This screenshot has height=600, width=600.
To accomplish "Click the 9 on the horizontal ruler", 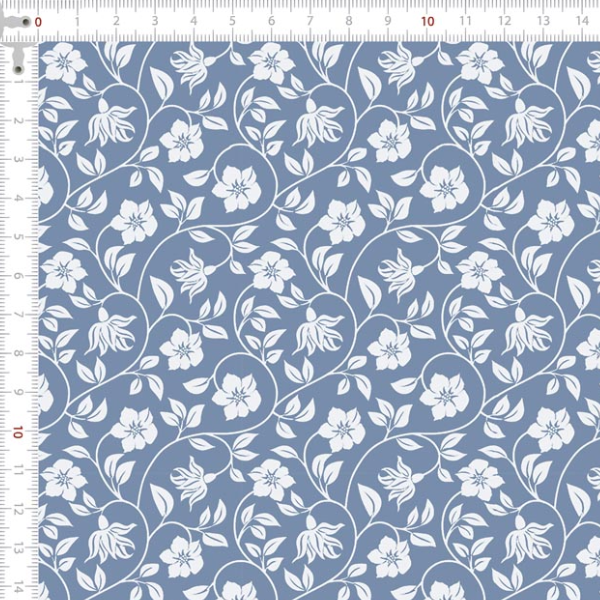I will [388, 21].
